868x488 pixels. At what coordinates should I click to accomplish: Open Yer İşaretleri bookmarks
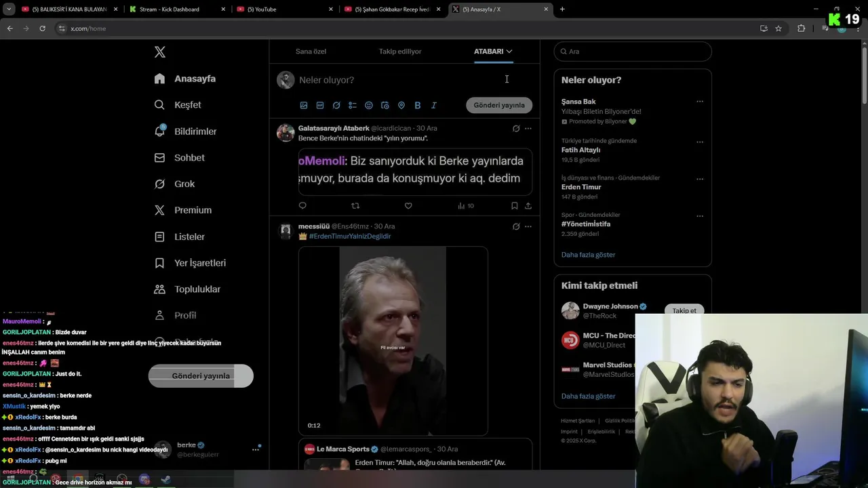tap(190, 263)
